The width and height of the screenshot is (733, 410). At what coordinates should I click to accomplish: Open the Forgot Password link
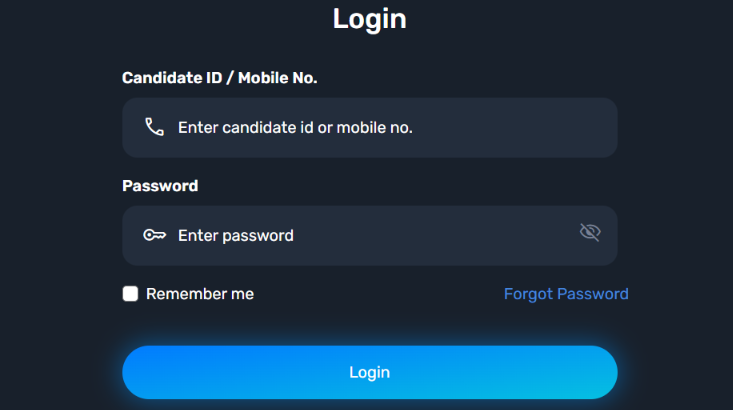[x=566, y=294]
